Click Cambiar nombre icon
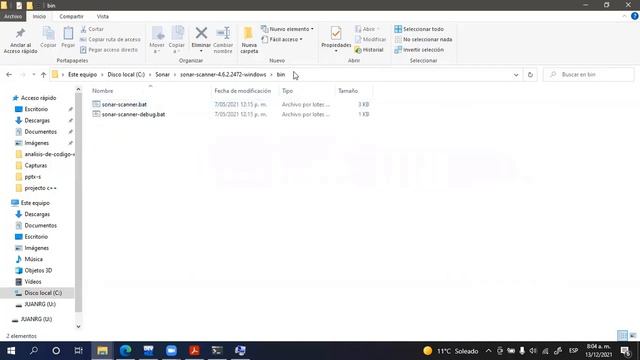This screenshot has height=360, width=640. [223, 33]
